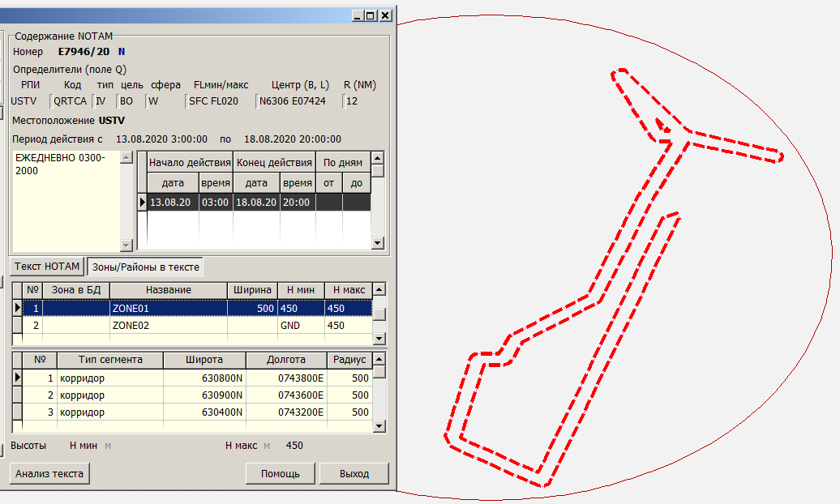Select the ZONE02 row in zones table
Screen dimensions: 840x504
(x=169, y=325)
